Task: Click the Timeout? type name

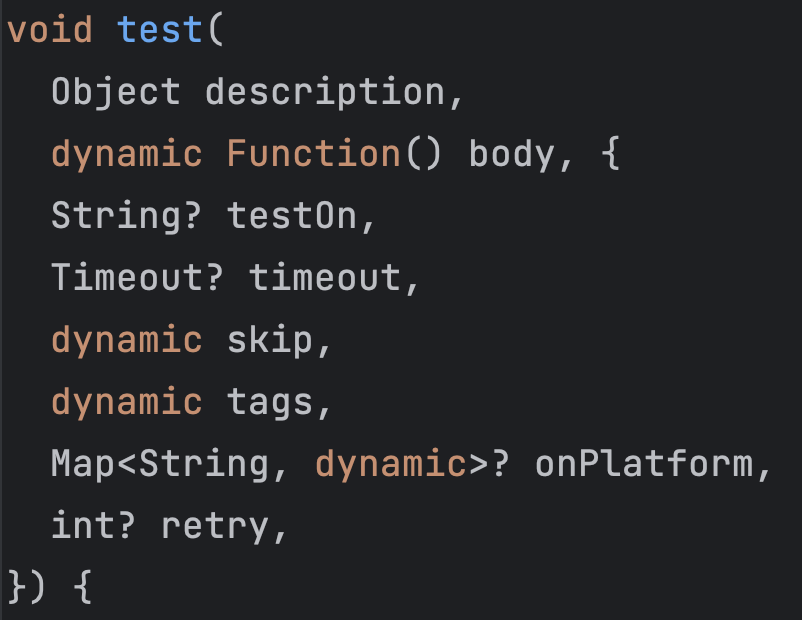Action: pos(138,278)
